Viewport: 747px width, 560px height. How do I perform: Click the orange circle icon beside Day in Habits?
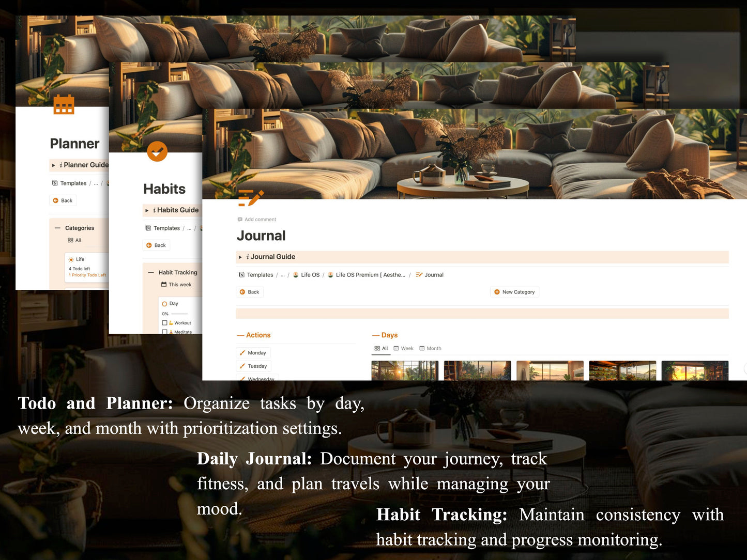[x=165, y=304]
